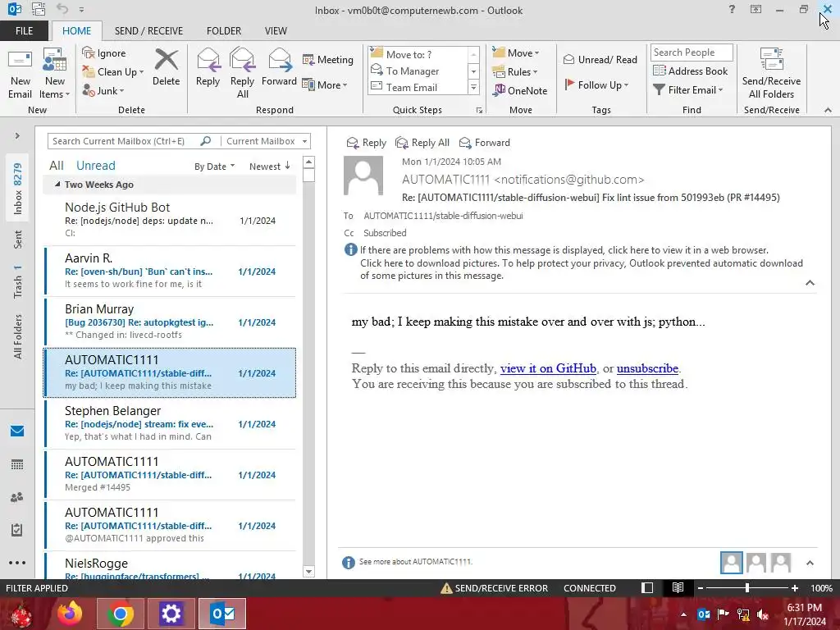Viewport: 840px width, 630px height.
Task: Click the Search People field
Action: pos(692,52)
